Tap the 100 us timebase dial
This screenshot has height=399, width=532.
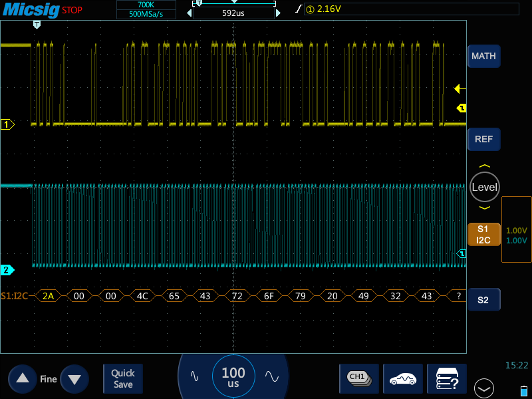[233, 376]
